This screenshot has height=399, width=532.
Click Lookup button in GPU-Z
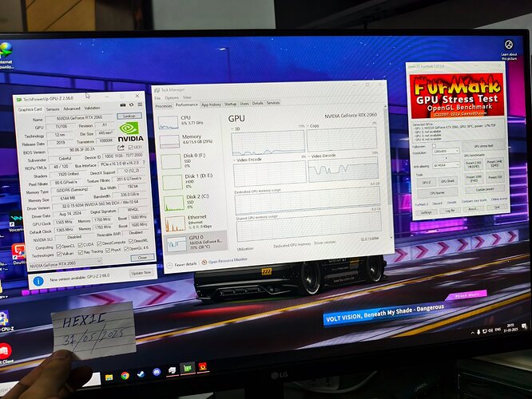[129, 116]
